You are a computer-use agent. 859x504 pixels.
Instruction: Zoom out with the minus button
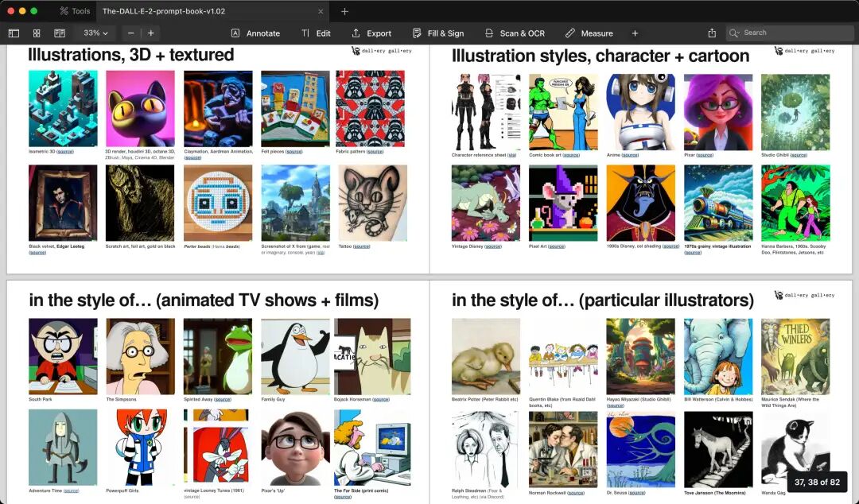point(131,33)
